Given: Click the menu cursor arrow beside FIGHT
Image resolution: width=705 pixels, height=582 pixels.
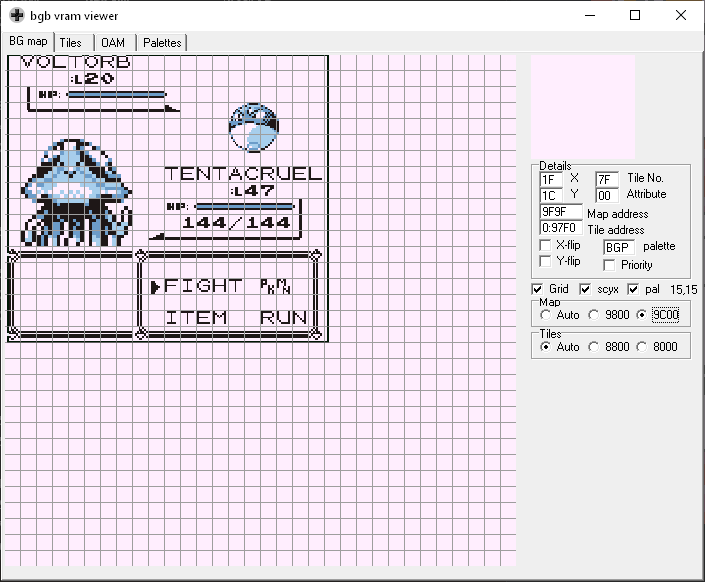Looking at the screenshot, I should (156, 287).
